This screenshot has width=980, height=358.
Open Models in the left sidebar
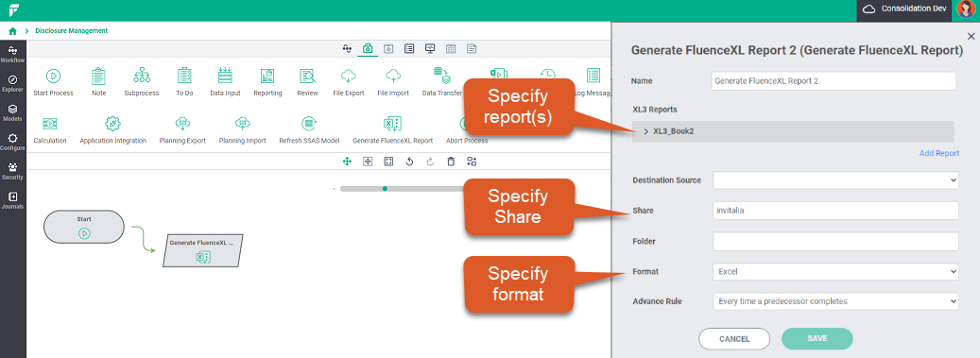tap(12, 112)
